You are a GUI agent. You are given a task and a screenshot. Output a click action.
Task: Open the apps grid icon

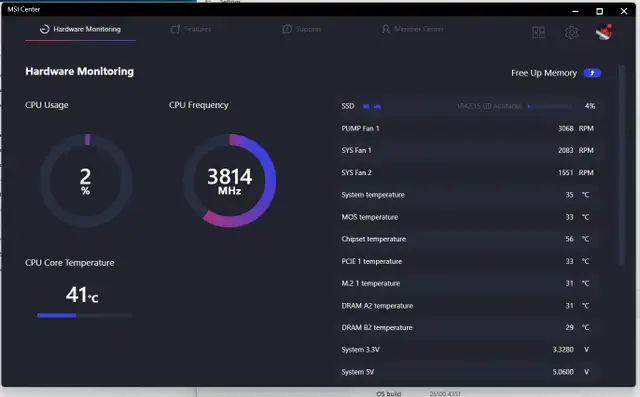coord(538,32)
